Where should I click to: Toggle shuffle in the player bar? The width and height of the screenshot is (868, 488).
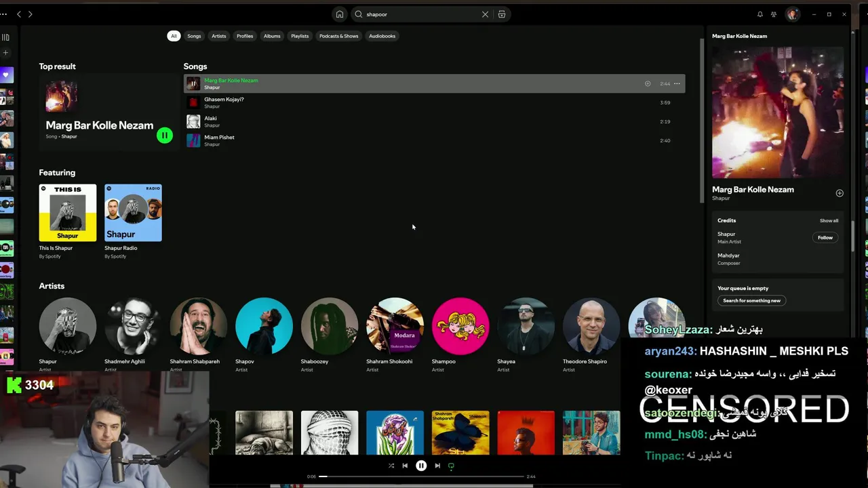[391, 466]
